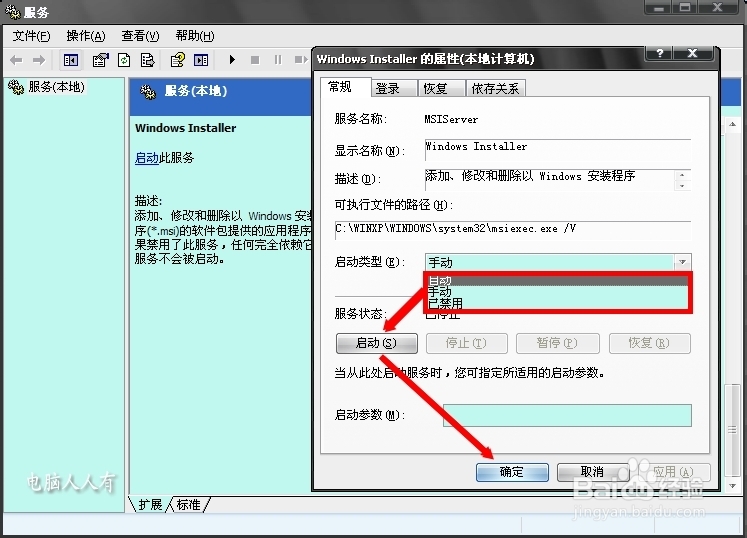Switch to the 扩展 view tab

[150, 505]
